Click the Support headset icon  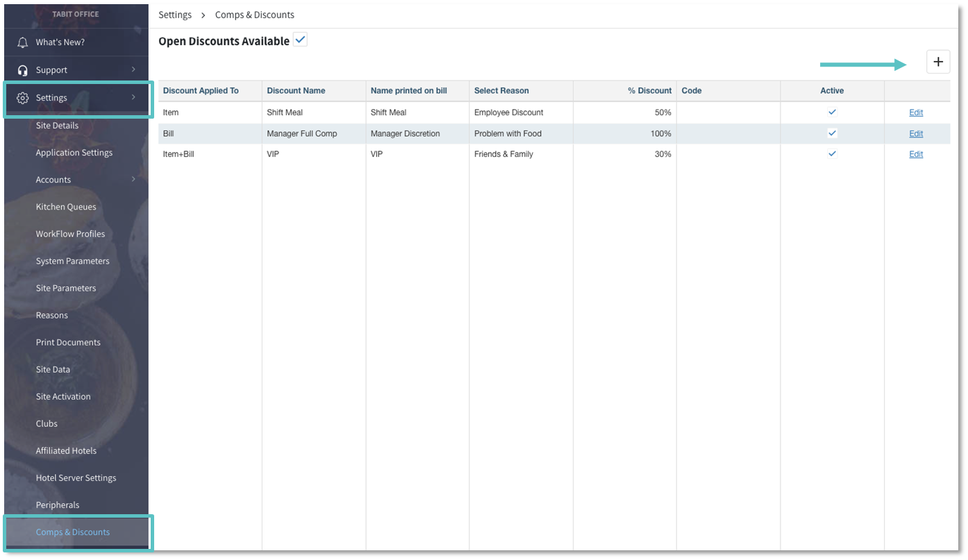coord(23,70)
